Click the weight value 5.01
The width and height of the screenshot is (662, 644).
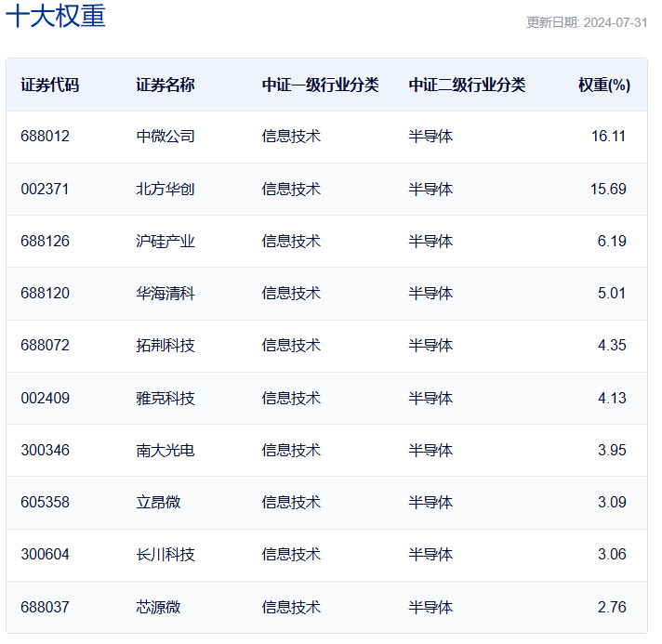pos(612,293)
